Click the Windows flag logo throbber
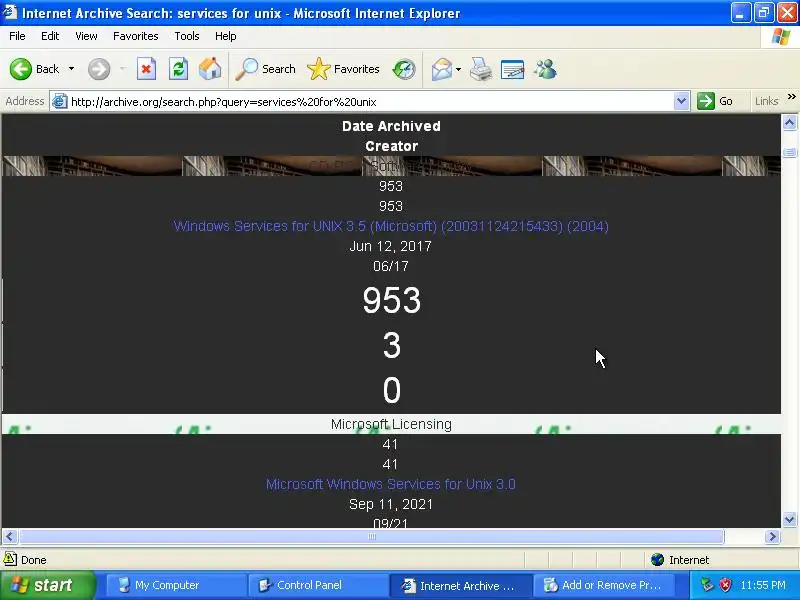Screen dimensions: 800x600 [781, 37]
